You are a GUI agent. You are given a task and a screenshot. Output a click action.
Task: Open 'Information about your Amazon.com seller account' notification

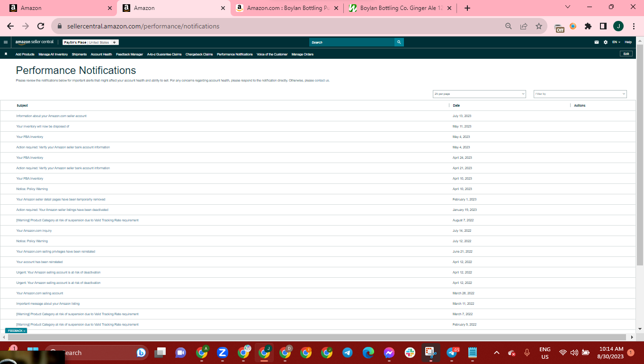(51, 116)
